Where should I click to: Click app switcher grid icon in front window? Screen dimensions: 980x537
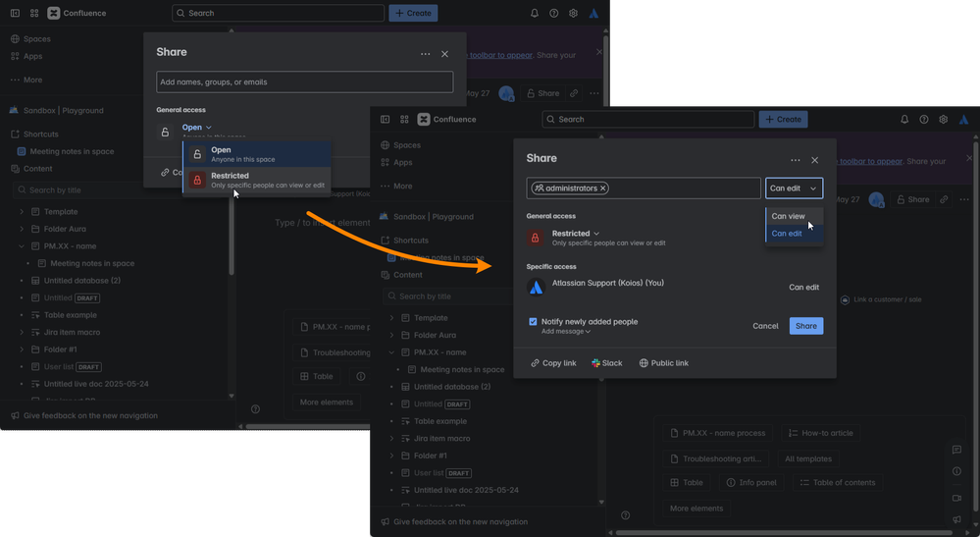(x=404, y=120)
